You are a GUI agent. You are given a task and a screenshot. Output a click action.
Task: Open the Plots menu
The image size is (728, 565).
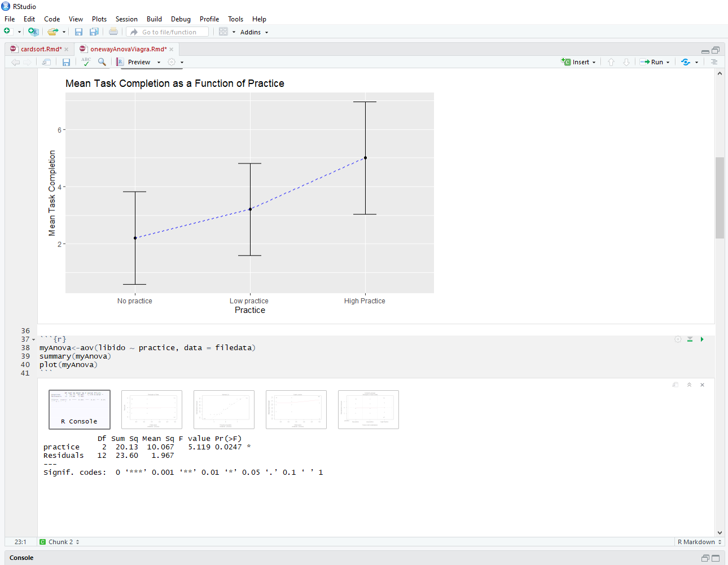click(99, 19)
